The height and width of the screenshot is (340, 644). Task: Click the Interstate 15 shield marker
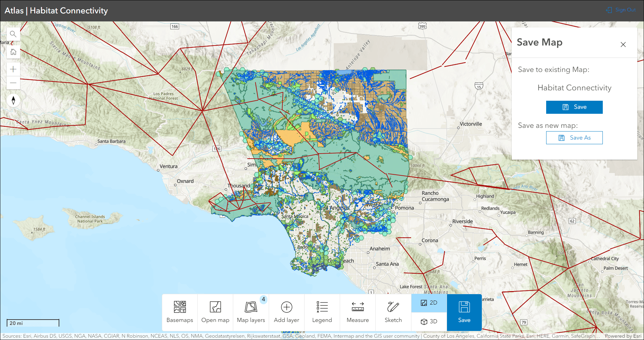[479, 86]
